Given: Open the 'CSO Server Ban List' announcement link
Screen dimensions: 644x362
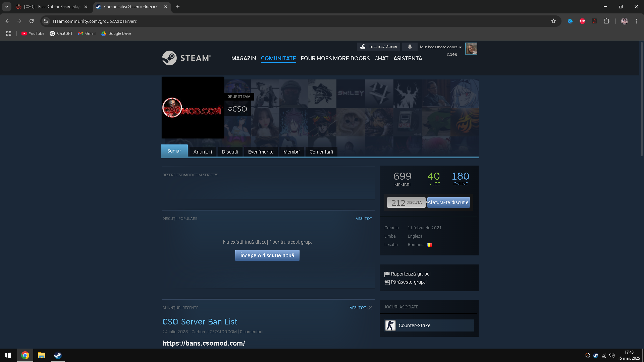Looking at the screenshot, I should point(200,321).
